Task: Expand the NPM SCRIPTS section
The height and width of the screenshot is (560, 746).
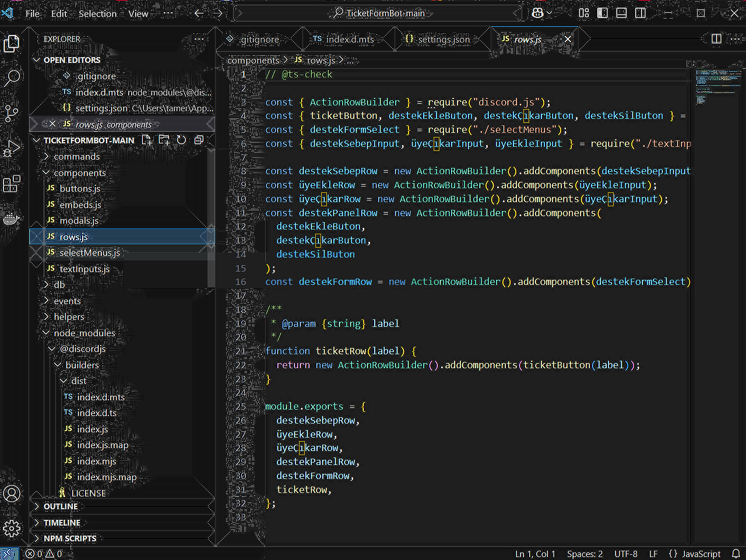Action: 69,538
